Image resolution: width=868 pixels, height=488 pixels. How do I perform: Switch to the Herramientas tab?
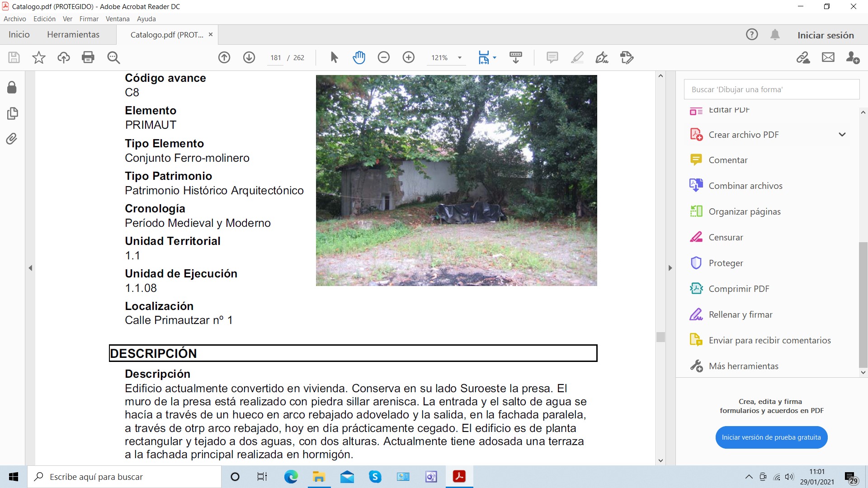pos(73,35)
